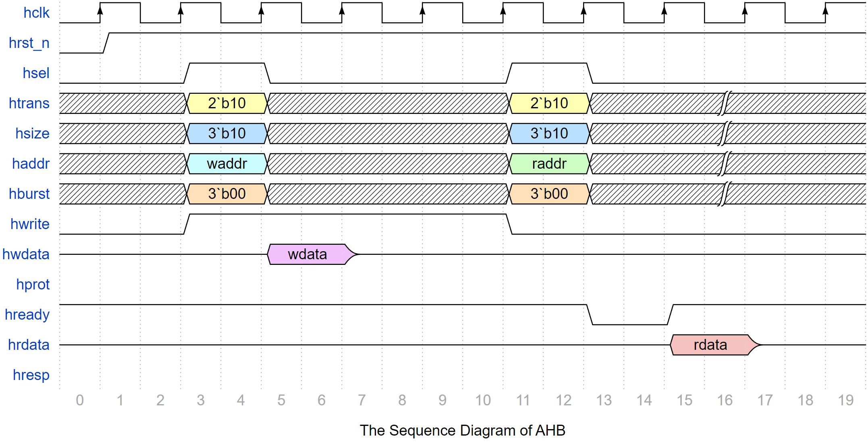Click cycle number 0 on the time axis
Image resolution: width=868 pixels, height=442 pixels.
[80, 401]
